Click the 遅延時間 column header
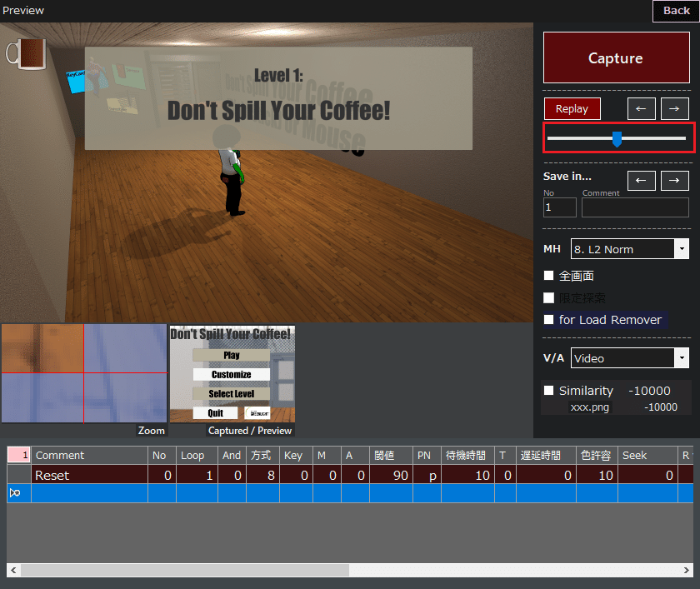This screenshot has width=700, height=589. point(546,455)
